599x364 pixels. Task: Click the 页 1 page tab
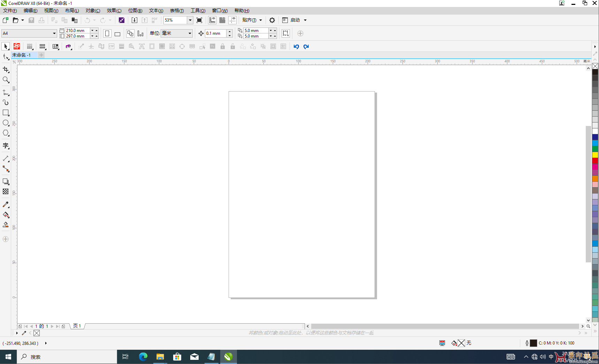(x=77, y=326)
